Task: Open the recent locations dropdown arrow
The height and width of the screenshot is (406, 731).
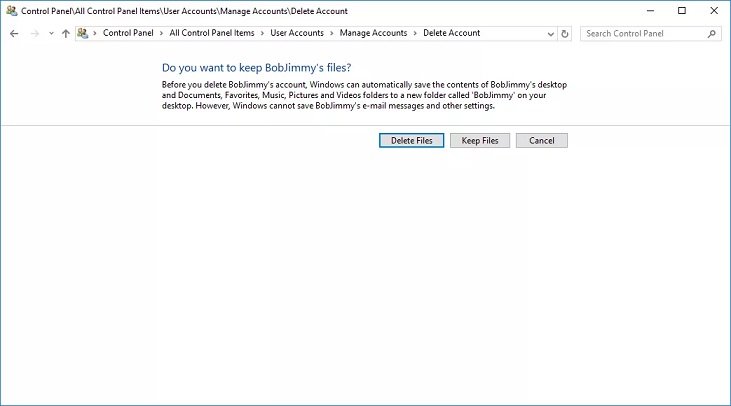Action: (51, 33)
